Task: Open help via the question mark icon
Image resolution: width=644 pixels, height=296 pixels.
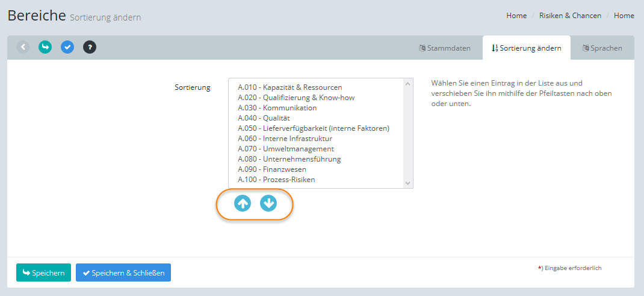Action: click(x=90, y=47)
